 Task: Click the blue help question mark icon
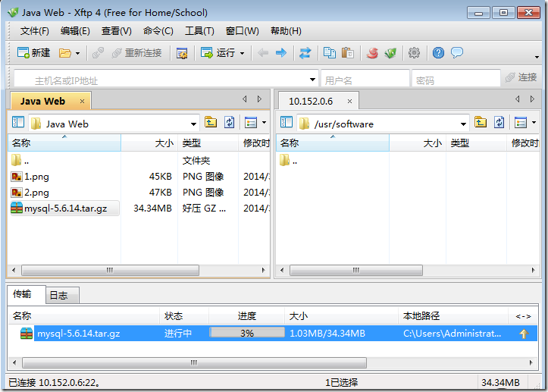pyautogui.click(x=438, y=53)
